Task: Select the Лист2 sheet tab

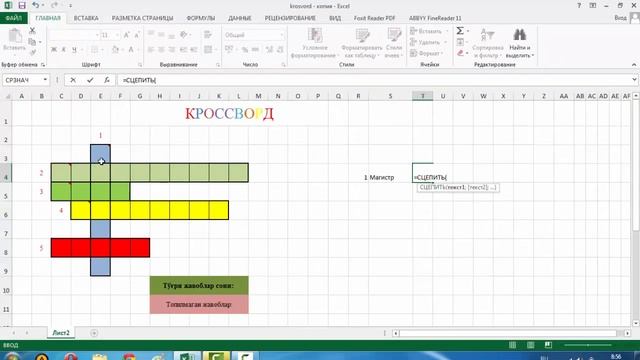Action: [x=61, y=333]
